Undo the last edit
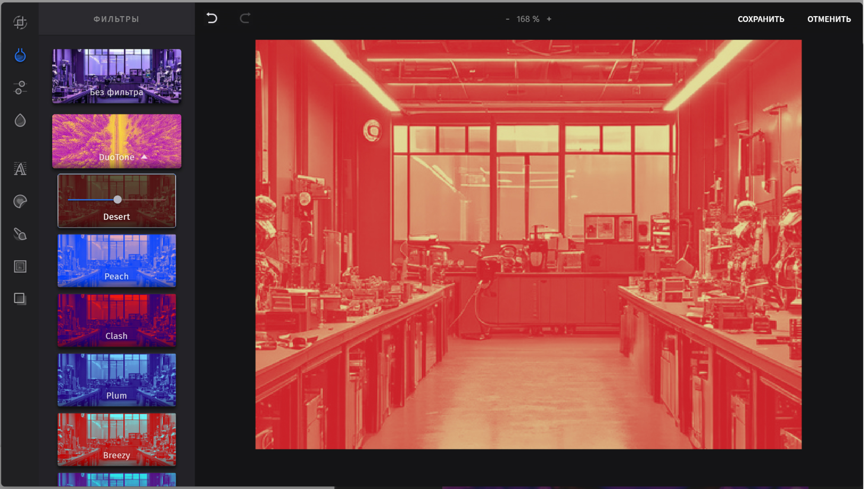This screenshot has width=868, height=489. [212, 18]
